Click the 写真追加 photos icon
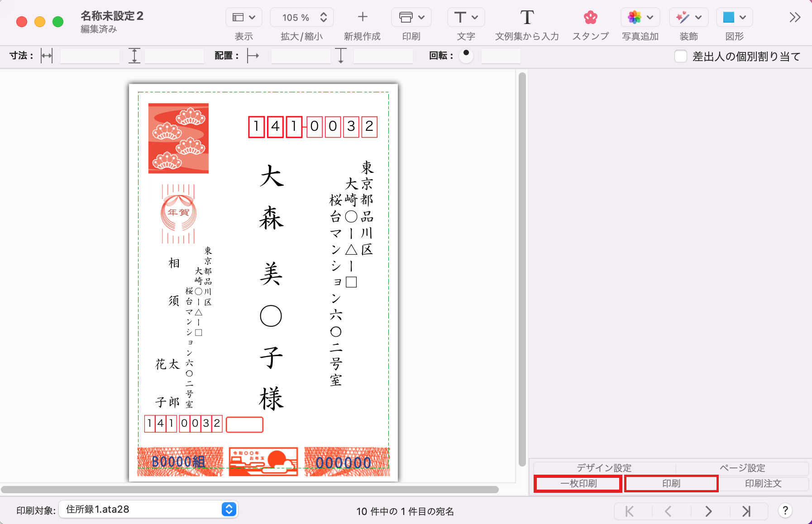Image resolution: width=812 pixels, height=524 pixels. (640, 18)
